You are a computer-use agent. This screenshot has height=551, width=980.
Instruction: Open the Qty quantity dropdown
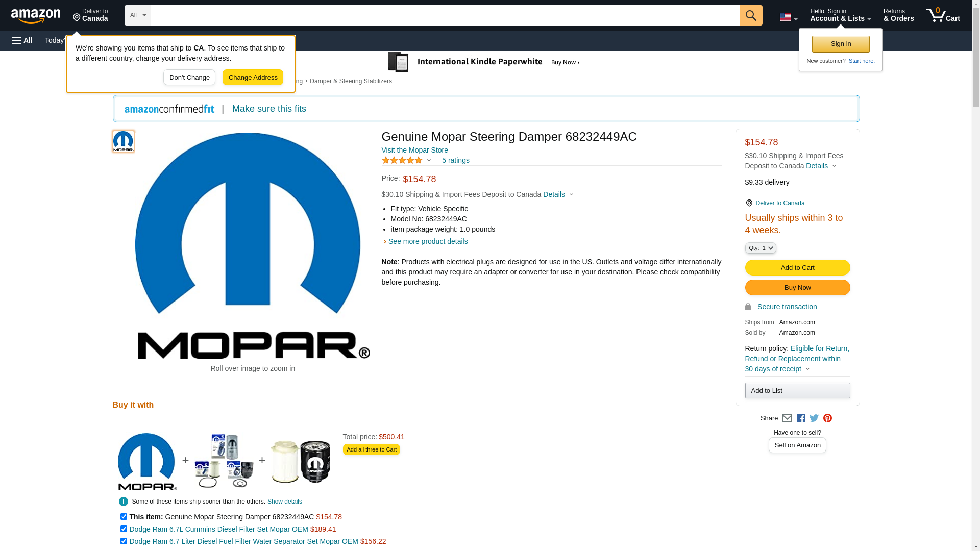coord(760,248)
